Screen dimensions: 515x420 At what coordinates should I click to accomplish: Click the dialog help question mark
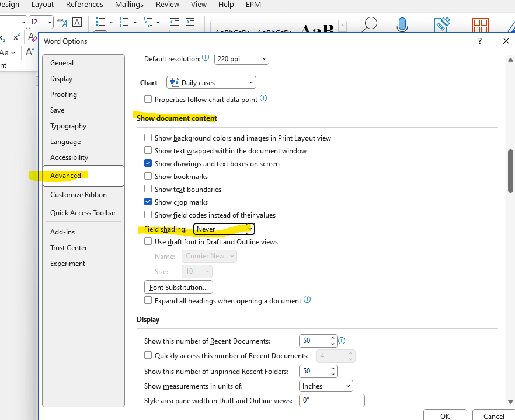point(480,41)
